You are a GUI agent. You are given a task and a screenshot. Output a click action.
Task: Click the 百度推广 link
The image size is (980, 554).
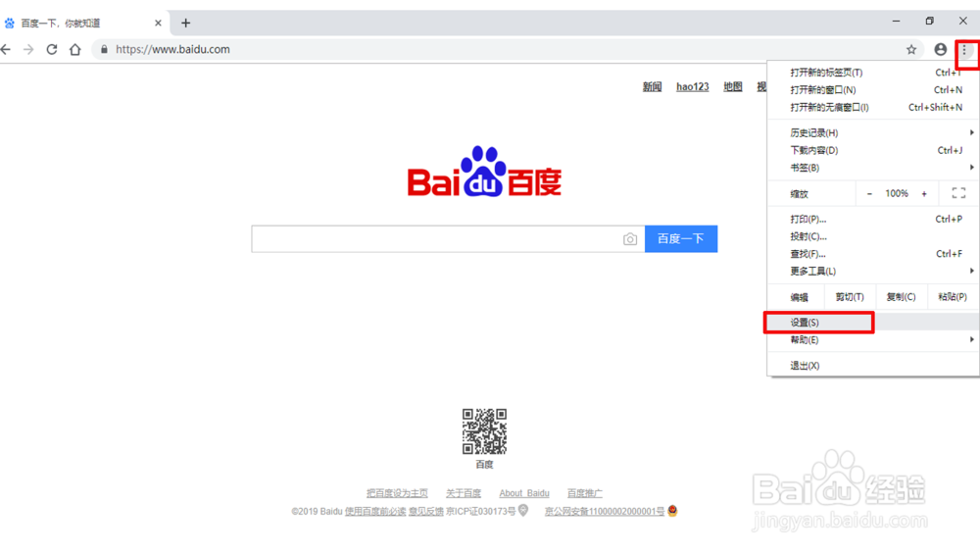pos(584,493)
